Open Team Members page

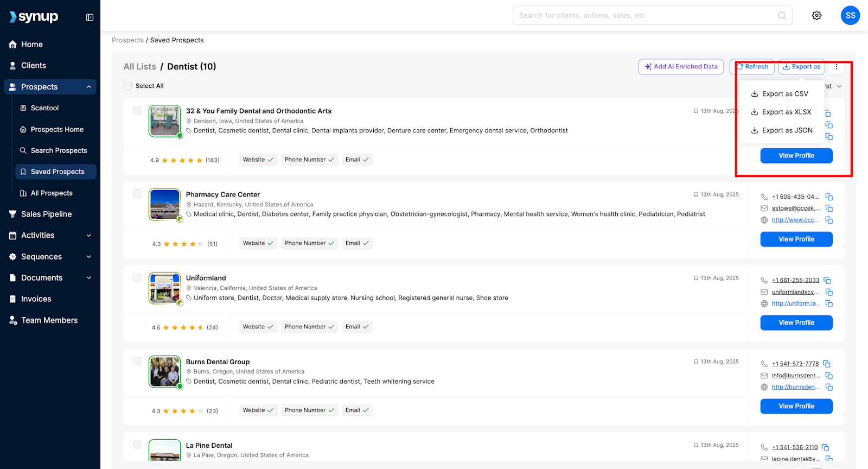pyautogui.click(x=50, y=320)
